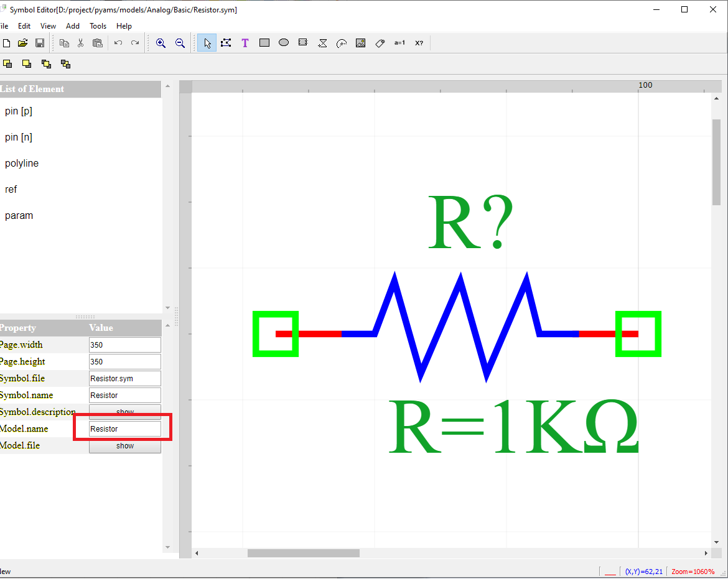
Task: Click the Model.name value field
Action: pos(125,428)
